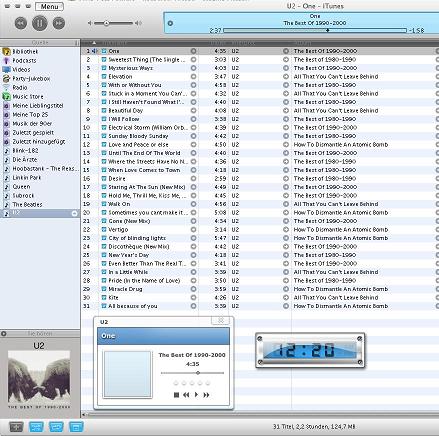Click the arrow link next to Elevation title

193,77
